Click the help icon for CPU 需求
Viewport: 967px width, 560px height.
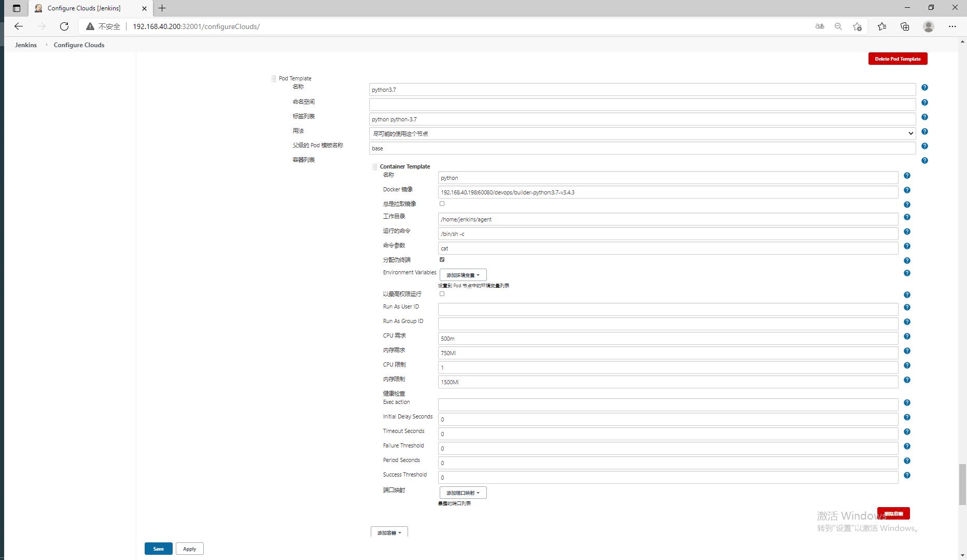(907, 337)
